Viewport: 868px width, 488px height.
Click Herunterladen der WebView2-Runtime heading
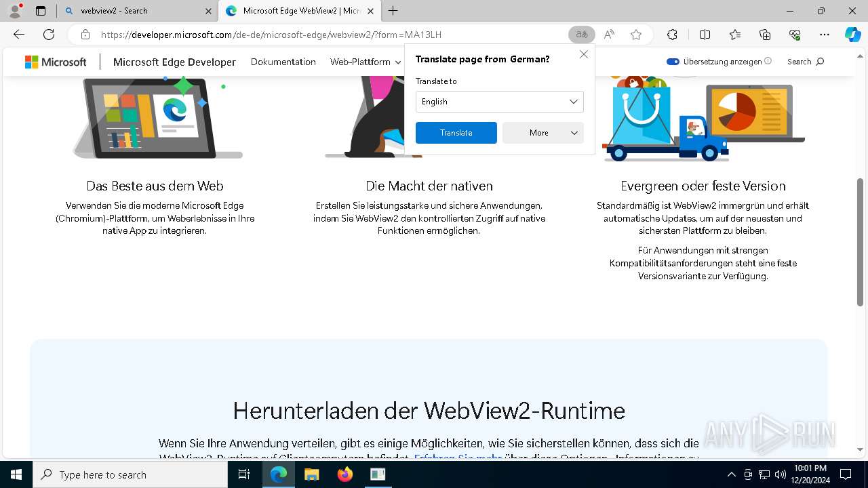pos(429,411)
